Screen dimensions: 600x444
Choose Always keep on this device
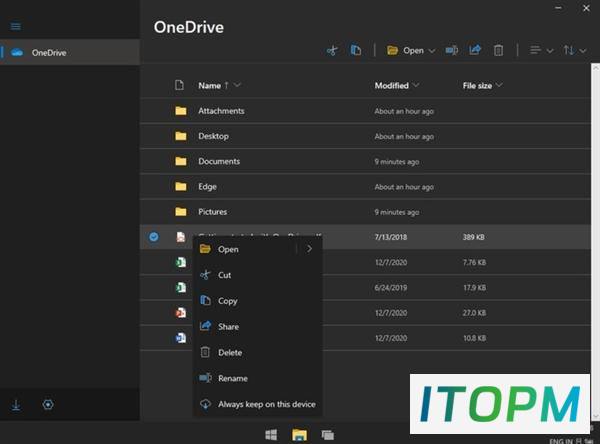coord(257,404)
